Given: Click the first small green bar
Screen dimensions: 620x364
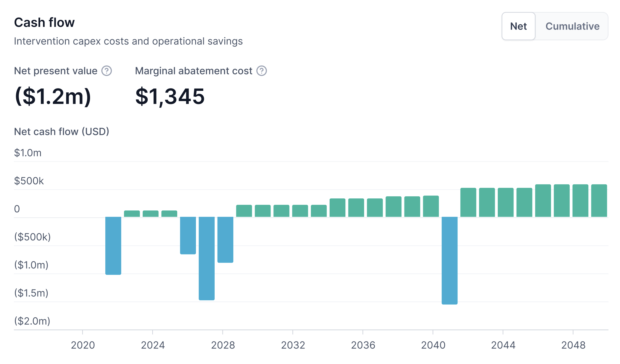Looking at the screenshot, I should click(132, 214).
